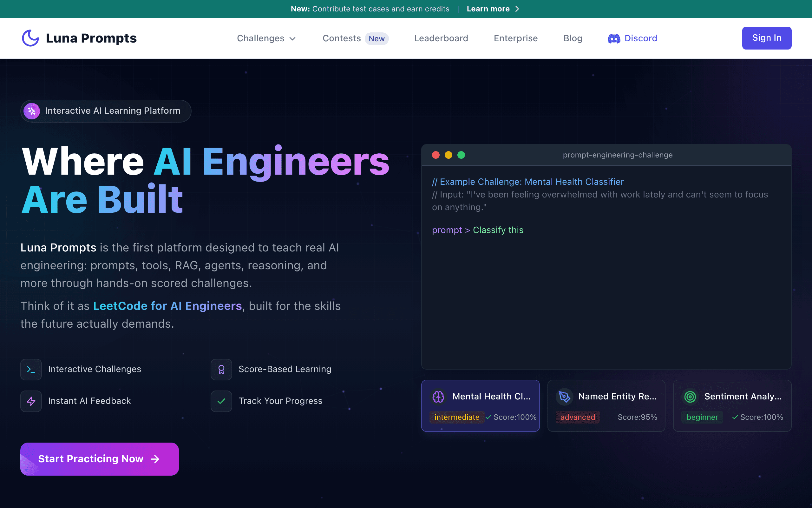Click the target icon on Sentiment Analysis card
The height and width of the screenshot is (508, 812).
coord(690,397)
